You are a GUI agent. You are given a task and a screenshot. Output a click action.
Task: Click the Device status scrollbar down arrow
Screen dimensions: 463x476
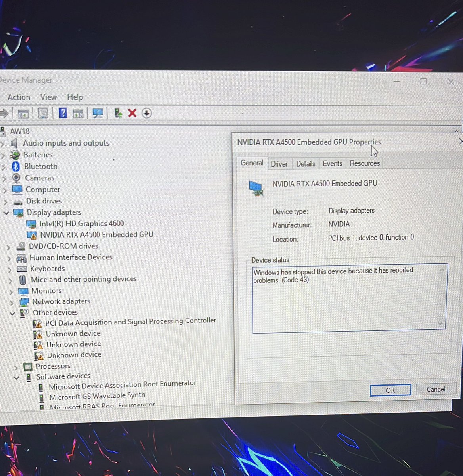440,324
